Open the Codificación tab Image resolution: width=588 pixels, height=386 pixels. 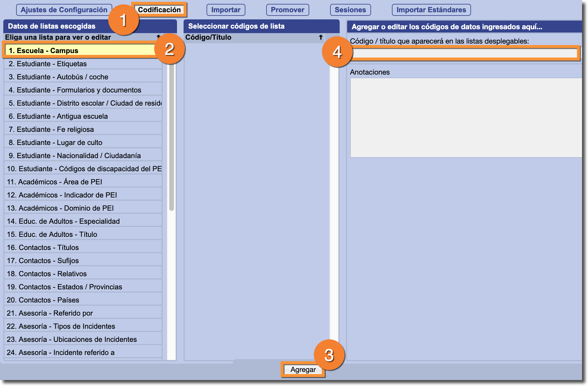(x=159, y=10)
